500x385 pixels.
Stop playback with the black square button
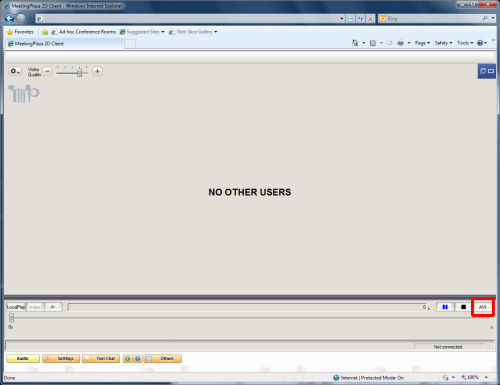(463, 307)
